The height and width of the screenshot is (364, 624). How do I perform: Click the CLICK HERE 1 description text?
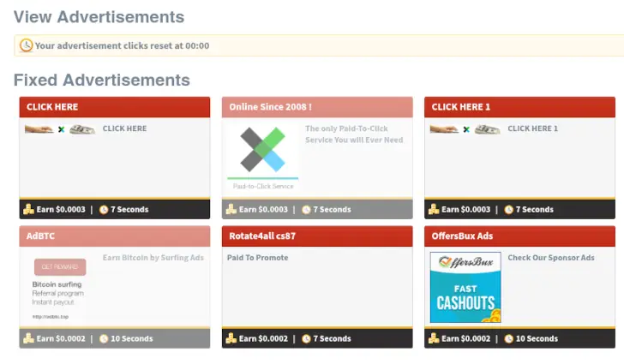533,128
